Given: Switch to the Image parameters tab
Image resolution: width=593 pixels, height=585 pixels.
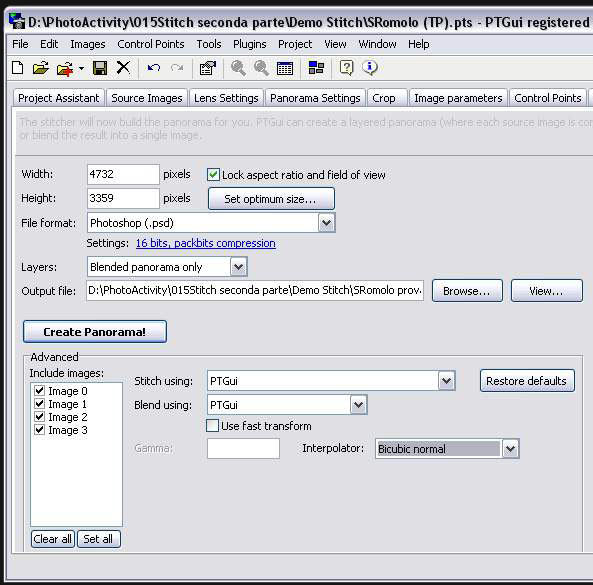Looking at the screenshot, I should pyautogui.click(x=458, y=98).
